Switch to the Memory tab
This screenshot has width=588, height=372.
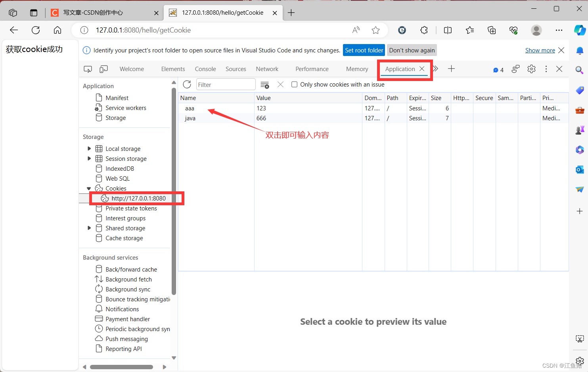(x=357, y=69)
